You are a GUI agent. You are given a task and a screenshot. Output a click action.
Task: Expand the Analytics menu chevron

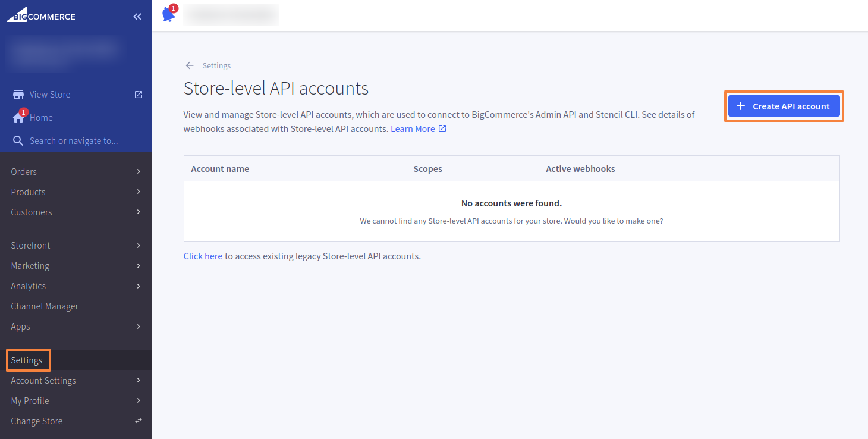coord(139,286)
